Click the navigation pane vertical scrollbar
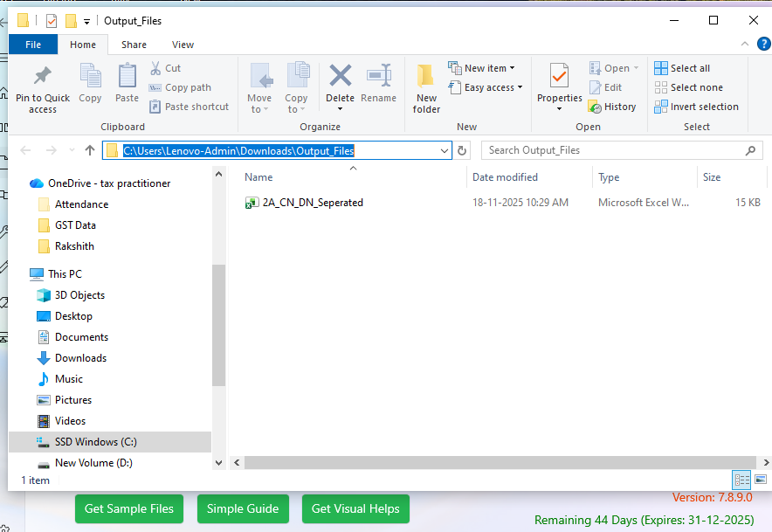 coord(218,323)
